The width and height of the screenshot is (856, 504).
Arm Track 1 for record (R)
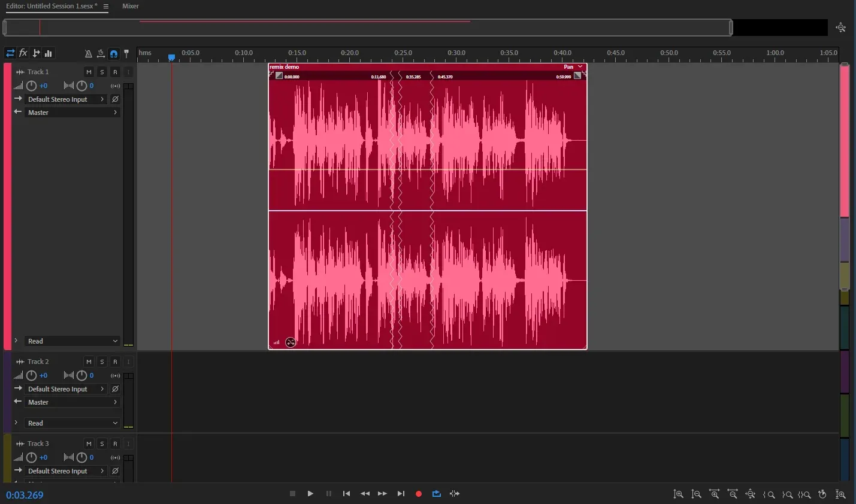click(116, 72)
